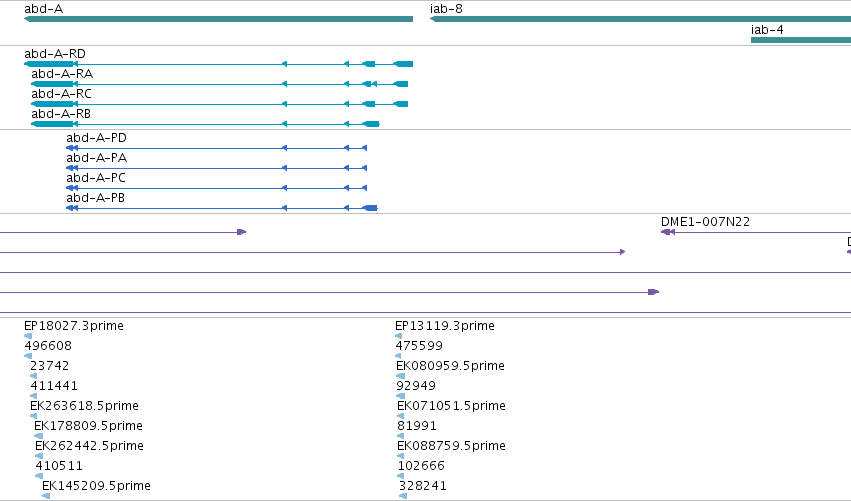
Task: Click the 475599 insertion marker
Action: pyautogui.click(x=399, y=356)
